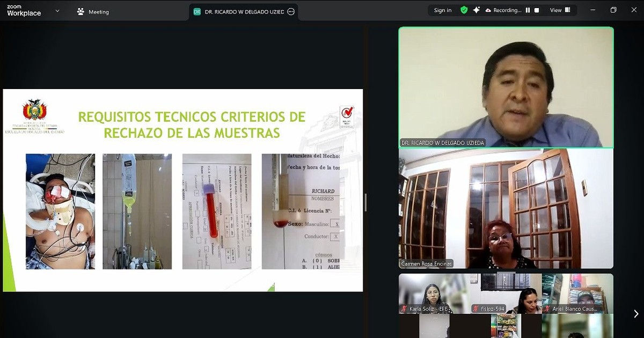Select Carmen Rosa Encinas's video tile

click(x=506, y=208)
